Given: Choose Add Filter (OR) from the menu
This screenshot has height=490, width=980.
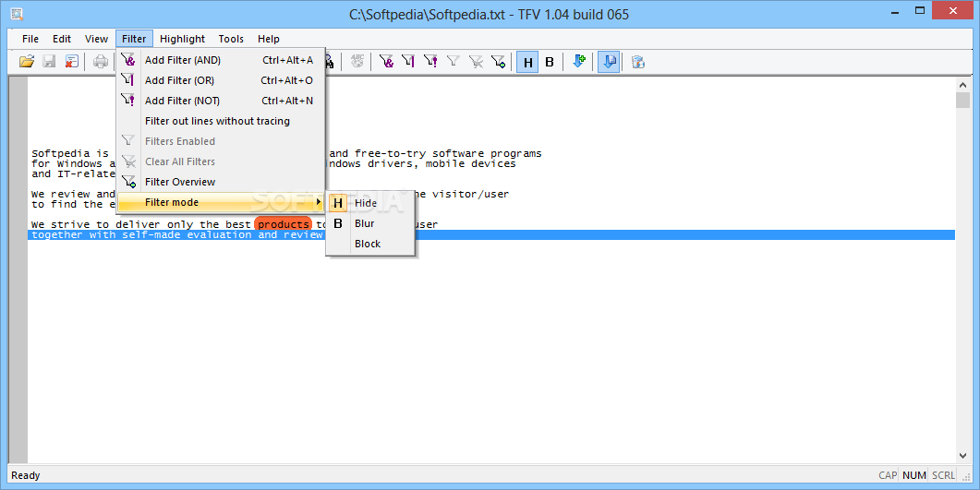Looking at the screenshot, I should click(221, 80).
